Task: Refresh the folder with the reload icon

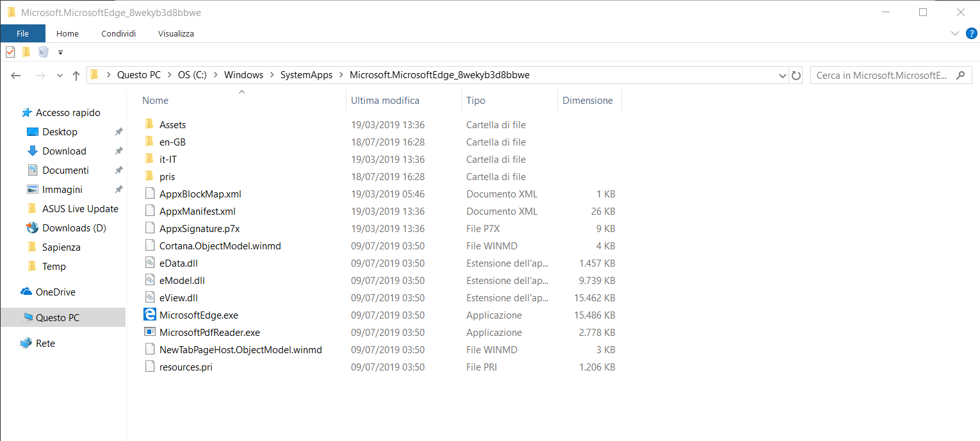Action: [x=796, y=75]
